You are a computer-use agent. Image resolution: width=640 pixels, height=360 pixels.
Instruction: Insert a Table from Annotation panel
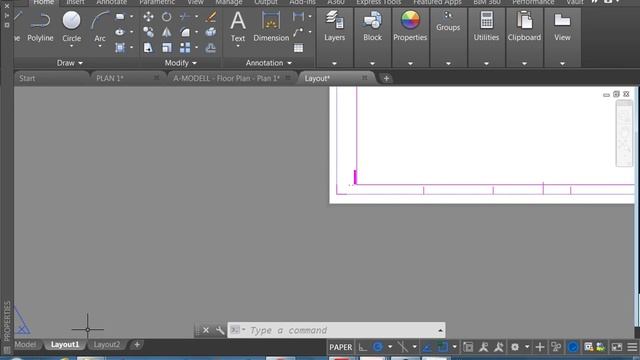tap(298, 48)
